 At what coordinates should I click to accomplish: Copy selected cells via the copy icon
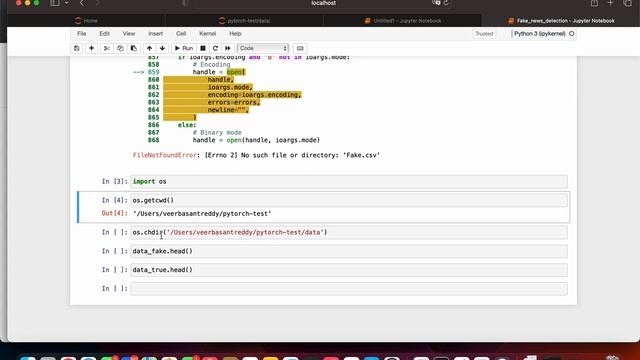tap(120, 48)
